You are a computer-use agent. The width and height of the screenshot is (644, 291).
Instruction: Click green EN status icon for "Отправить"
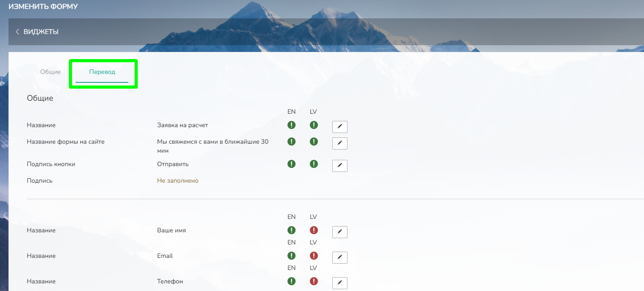(x=292, y=164)
